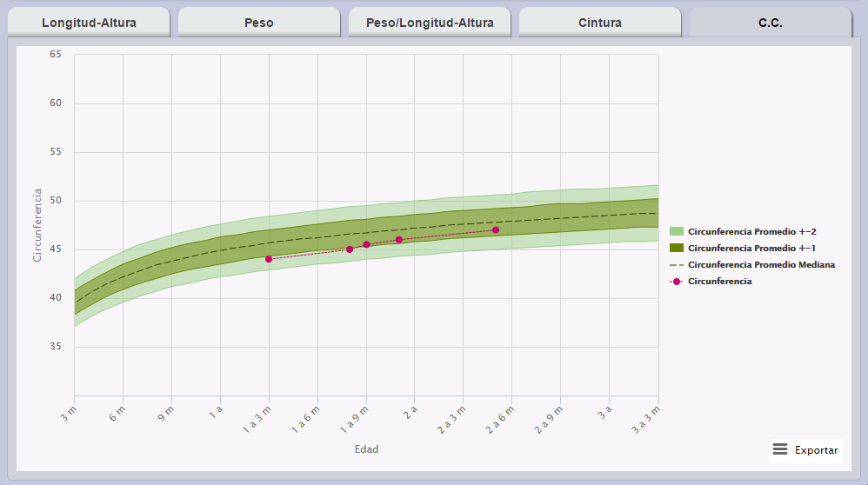This screenshot has width=868, height=485.
Task: Click the '1 a 6 m' axis label
Action: (x=305, y=419)
